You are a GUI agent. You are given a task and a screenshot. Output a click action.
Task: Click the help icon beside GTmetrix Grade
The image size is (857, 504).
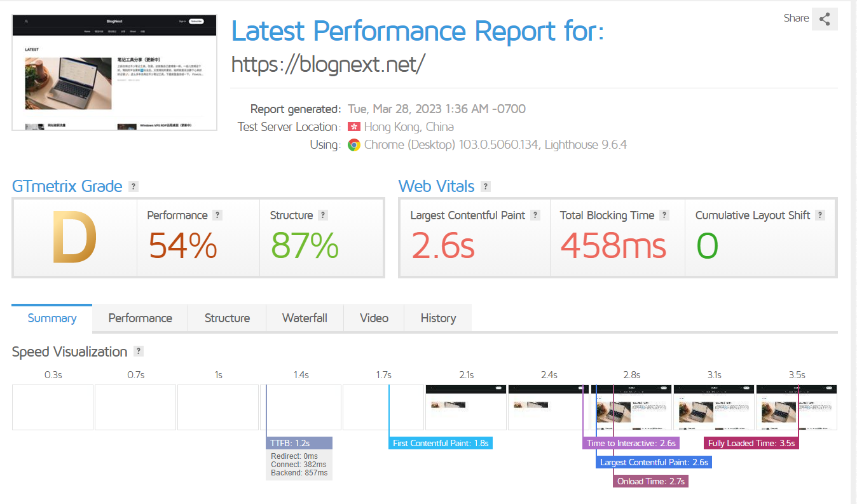point(134,186)
